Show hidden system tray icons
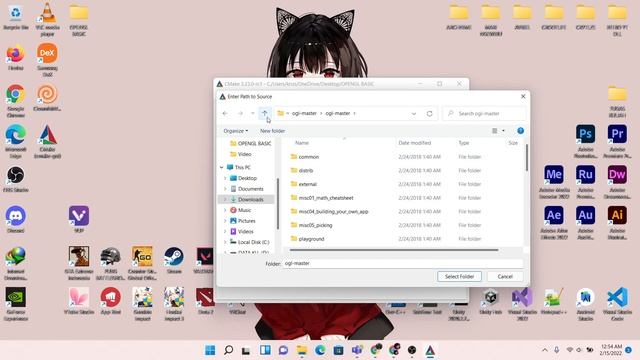Screen dimensions: 640x360 click(x=544, y=350)
